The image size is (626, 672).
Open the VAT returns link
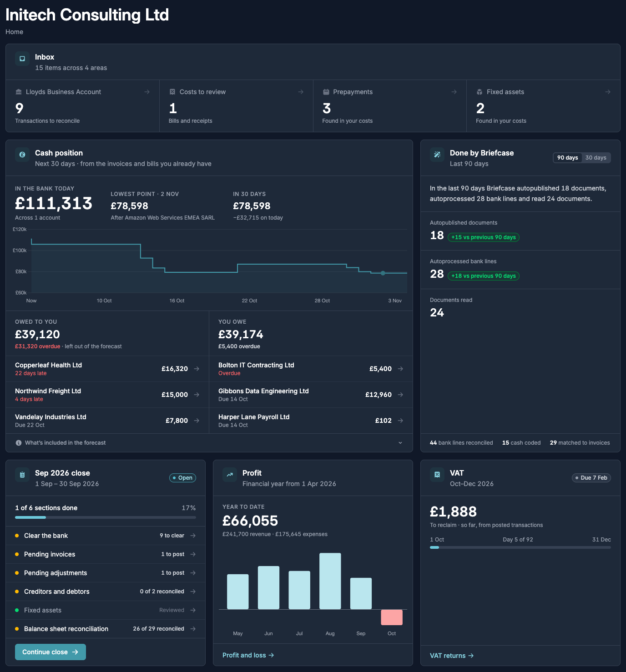click(x=452, y=656)
